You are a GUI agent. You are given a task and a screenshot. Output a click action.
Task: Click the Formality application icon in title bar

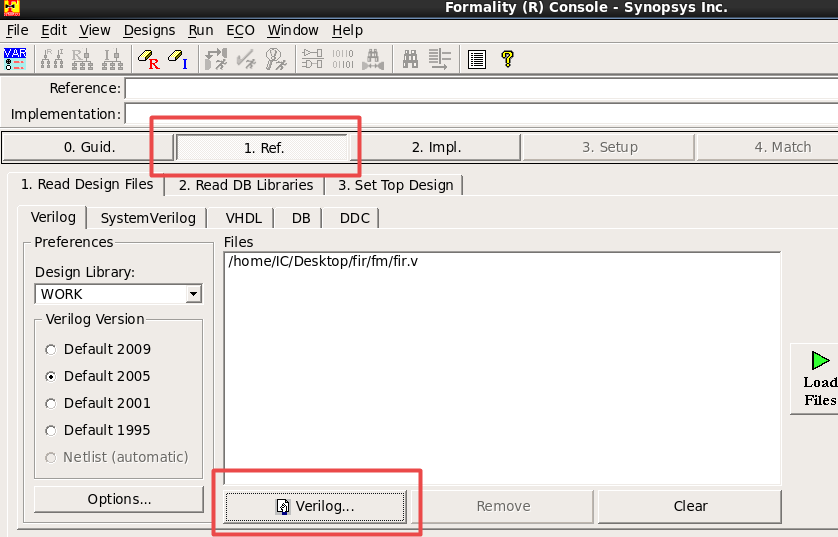[11, 8]
